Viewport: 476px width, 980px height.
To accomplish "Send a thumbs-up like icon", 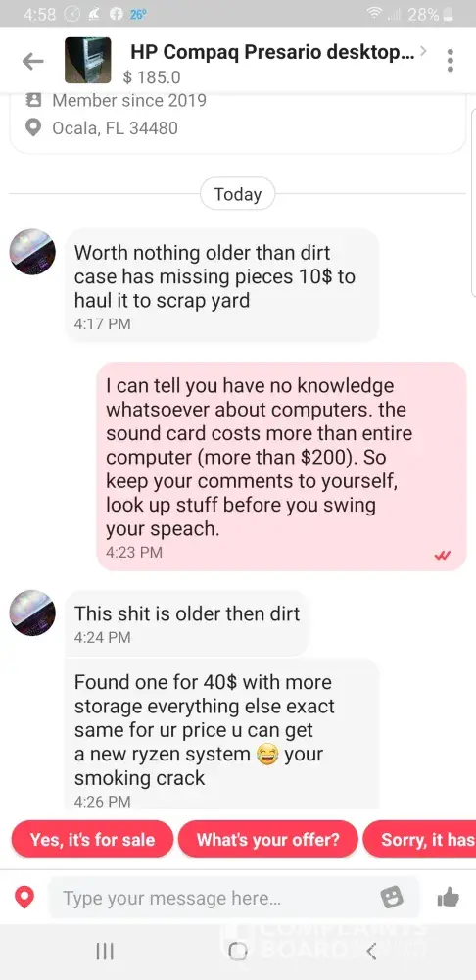I will 448,898.
